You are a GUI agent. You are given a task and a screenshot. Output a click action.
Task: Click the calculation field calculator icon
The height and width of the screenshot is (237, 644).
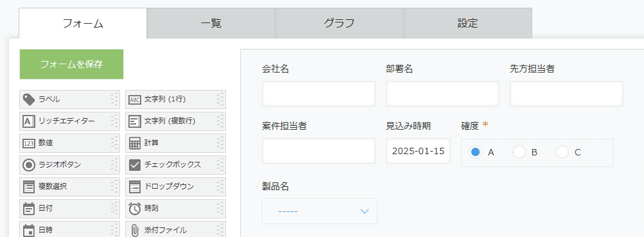(x=135, y=143)
